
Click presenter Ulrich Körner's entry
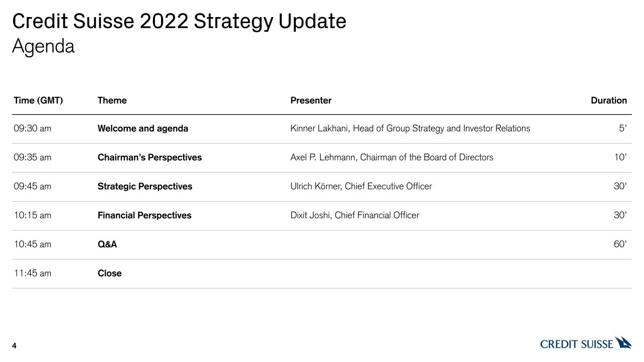pyautogui.click(x=361, y=187)
